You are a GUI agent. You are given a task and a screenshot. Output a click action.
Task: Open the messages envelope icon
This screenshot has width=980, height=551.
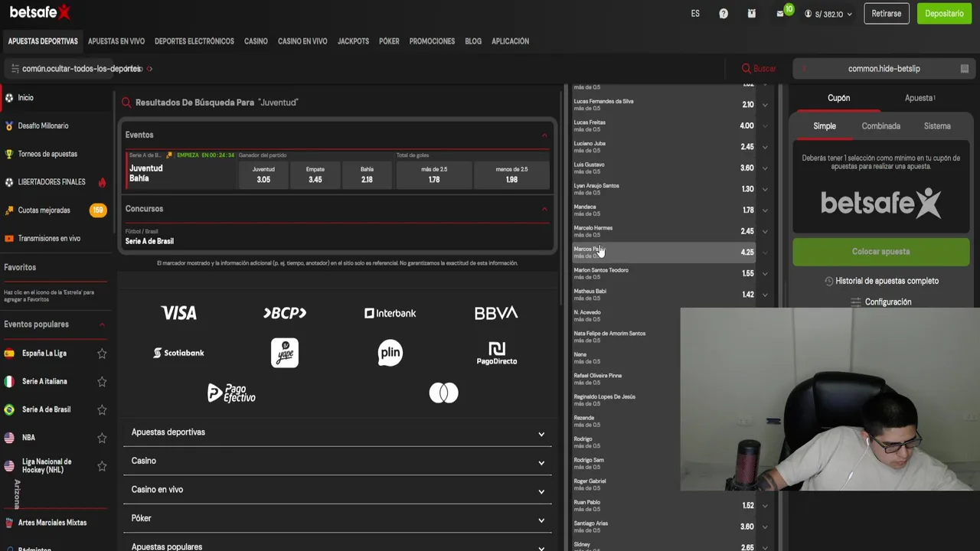[780, 14]
